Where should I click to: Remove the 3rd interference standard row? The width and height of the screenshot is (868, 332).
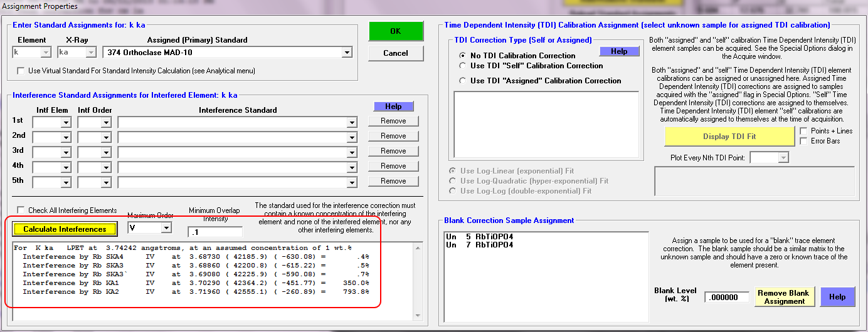click(393, 151)
